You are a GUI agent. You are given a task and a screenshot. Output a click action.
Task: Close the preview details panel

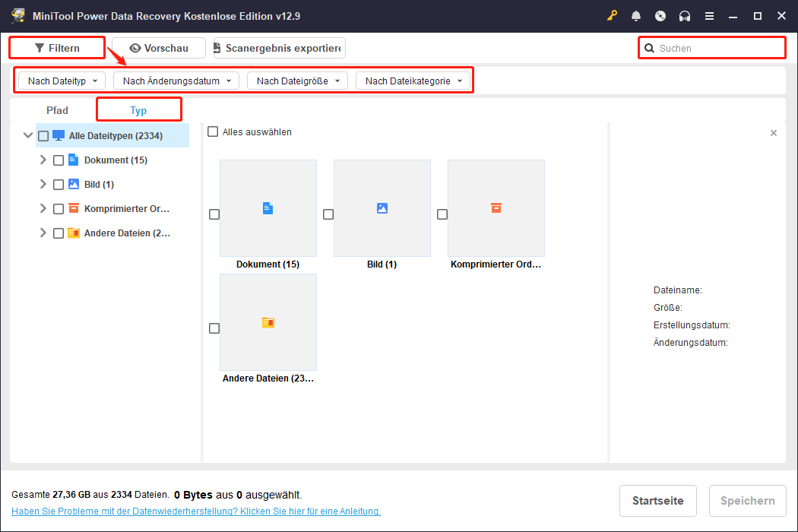coord(774,133)
